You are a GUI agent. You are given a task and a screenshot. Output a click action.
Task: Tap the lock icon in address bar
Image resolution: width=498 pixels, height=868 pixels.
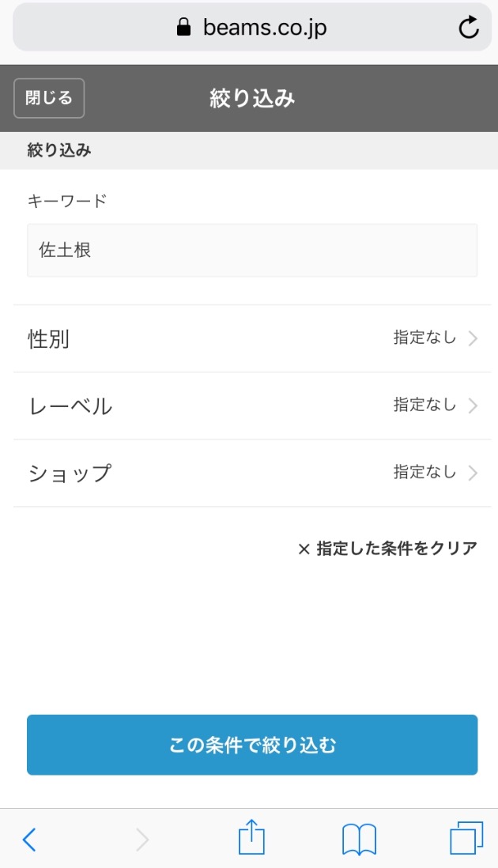click(184, 28)
